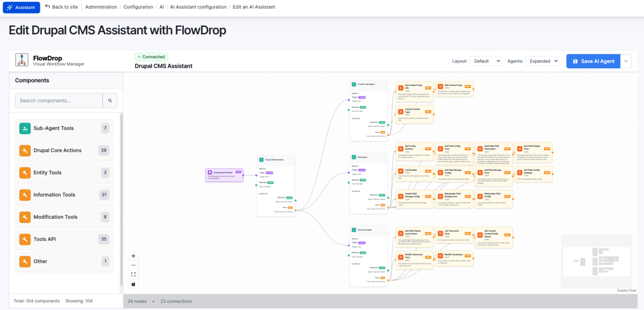The height and width of the screenshot is (310, 644).
Task: Select the FlowDrop Visual Workflow Manager logo
Action: coord(21,61)
